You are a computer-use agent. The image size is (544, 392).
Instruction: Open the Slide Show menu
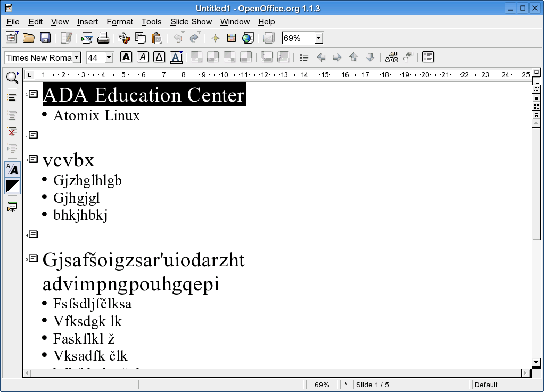coord(191,22)
